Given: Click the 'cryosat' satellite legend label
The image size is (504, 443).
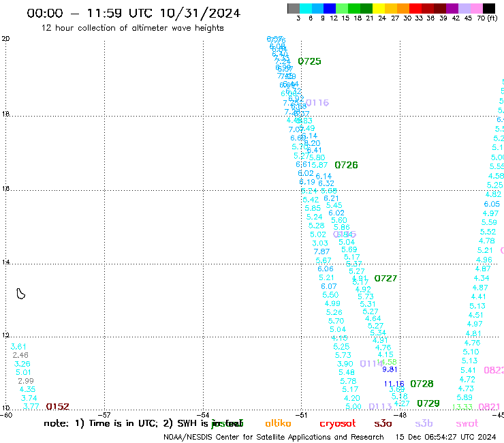Looking at the screenshot, I should pyautogui.click(x=338, y=424).
